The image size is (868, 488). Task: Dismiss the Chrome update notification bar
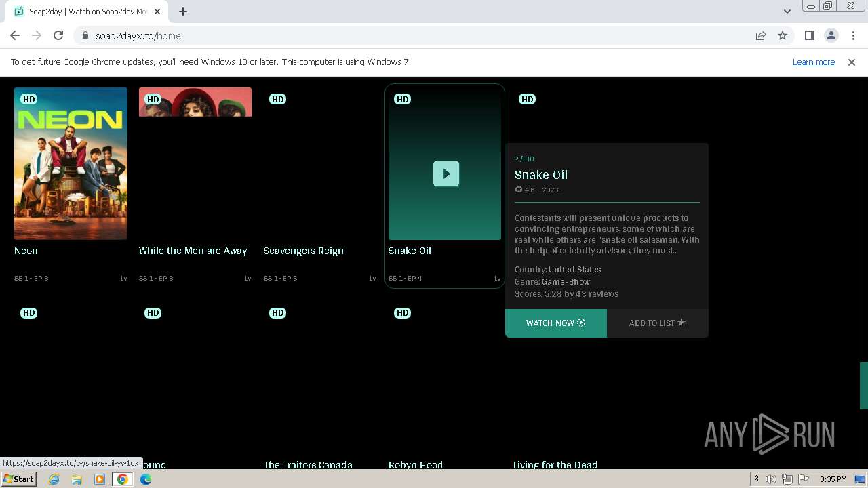point(852,62)
